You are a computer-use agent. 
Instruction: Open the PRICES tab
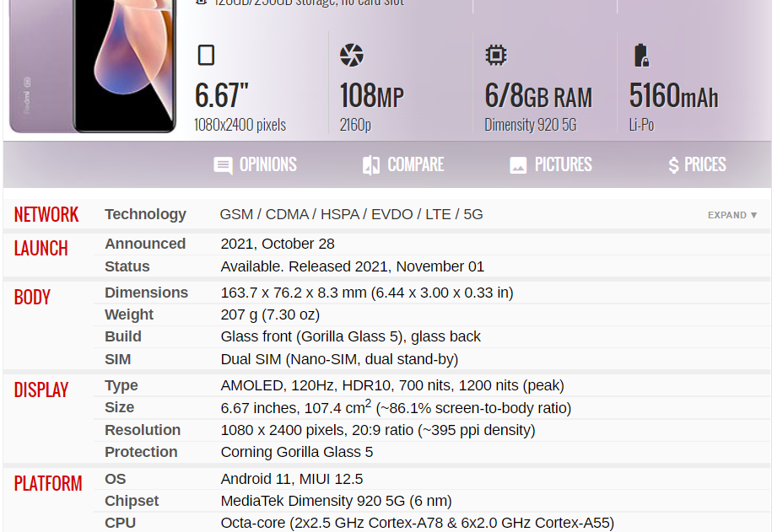(x=697, y=165)
